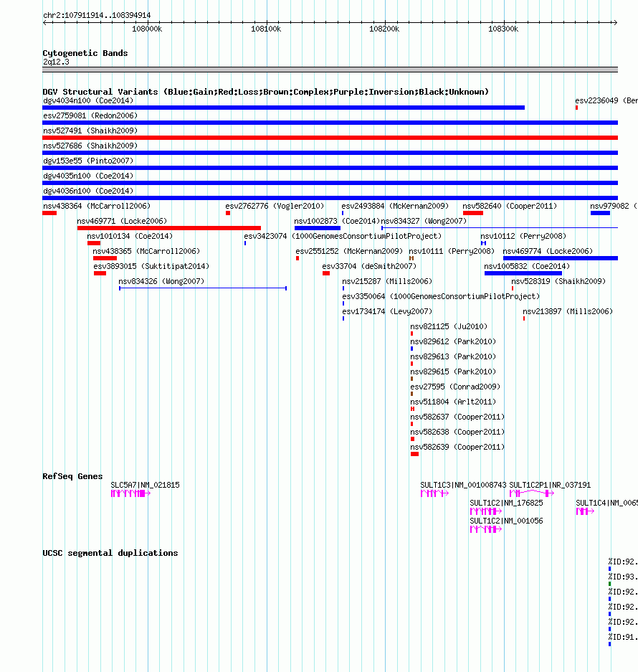This screenshot has height=672, width=638.
Task: Select the dgv153e55 (Pinto2007) label
Action: pos(88,161)
